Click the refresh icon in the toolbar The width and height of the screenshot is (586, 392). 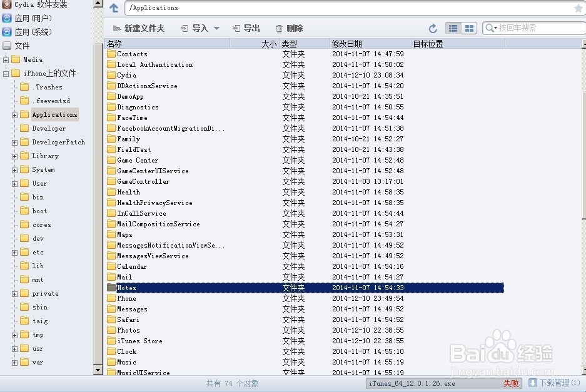433,28
